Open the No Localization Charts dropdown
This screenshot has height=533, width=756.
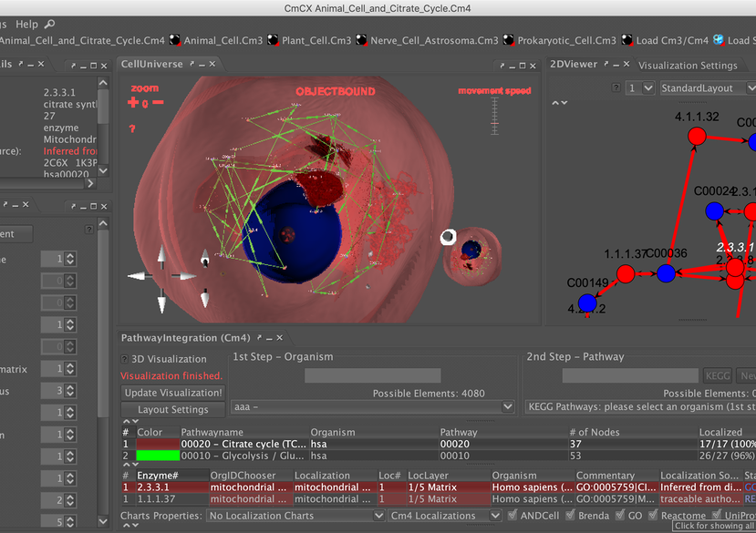(296, 516)
